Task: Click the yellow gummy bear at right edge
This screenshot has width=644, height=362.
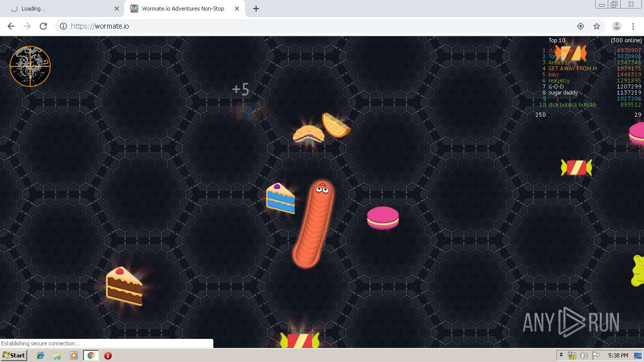Action: tap(638, 270)
